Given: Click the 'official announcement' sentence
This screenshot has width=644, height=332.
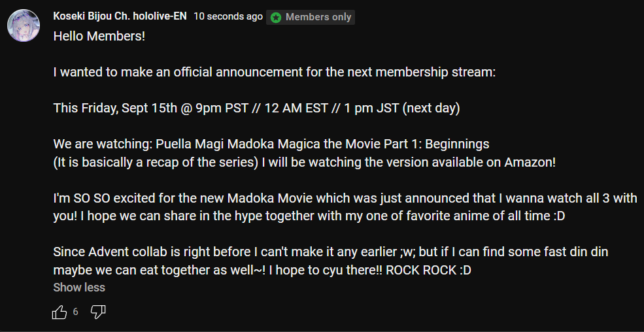Looking at the screenshot, I should pos(275,73).
